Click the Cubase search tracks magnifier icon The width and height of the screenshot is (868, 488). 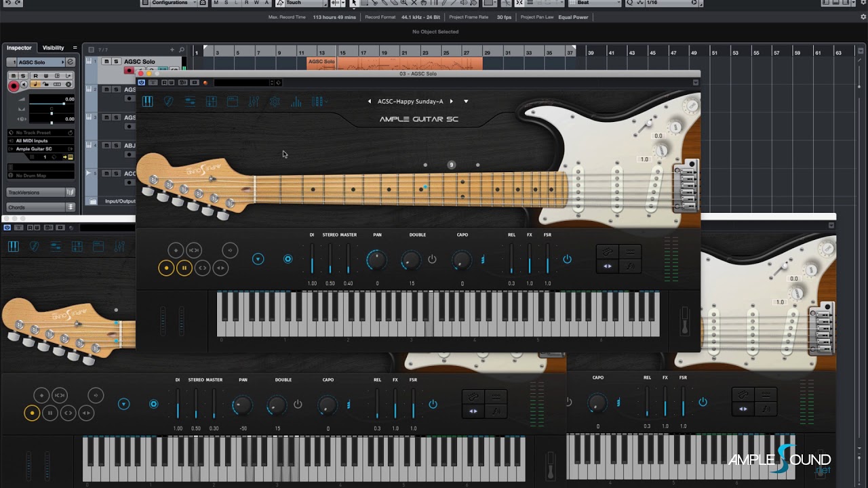[x=182, y=49]
